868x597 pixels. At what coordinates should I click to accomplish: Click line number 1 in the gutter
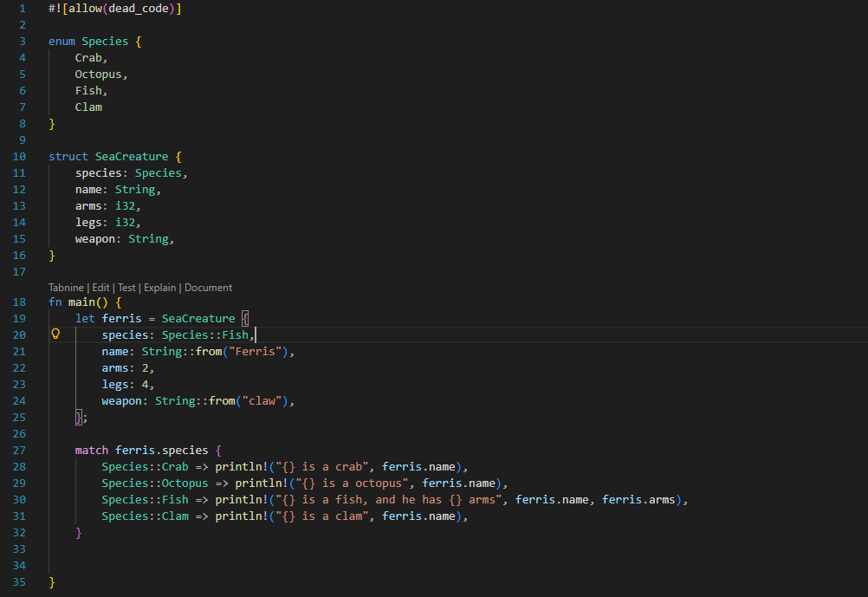pos(23,9)
